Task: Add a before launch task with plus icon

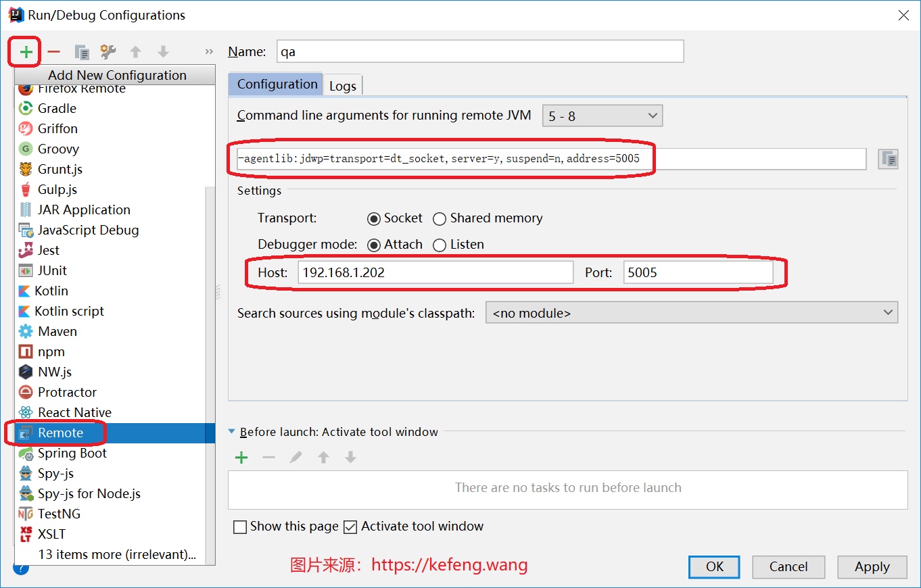Action: click(241, 458)
